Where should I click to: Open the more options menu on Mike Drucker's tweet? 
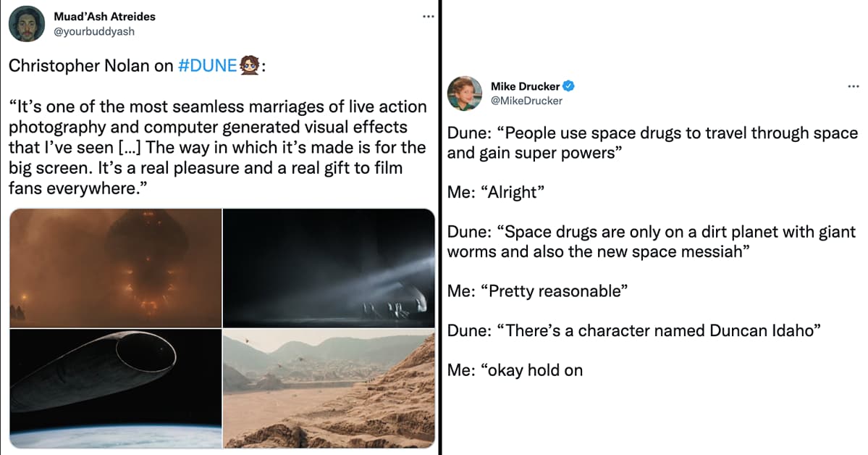pos(853,85)
